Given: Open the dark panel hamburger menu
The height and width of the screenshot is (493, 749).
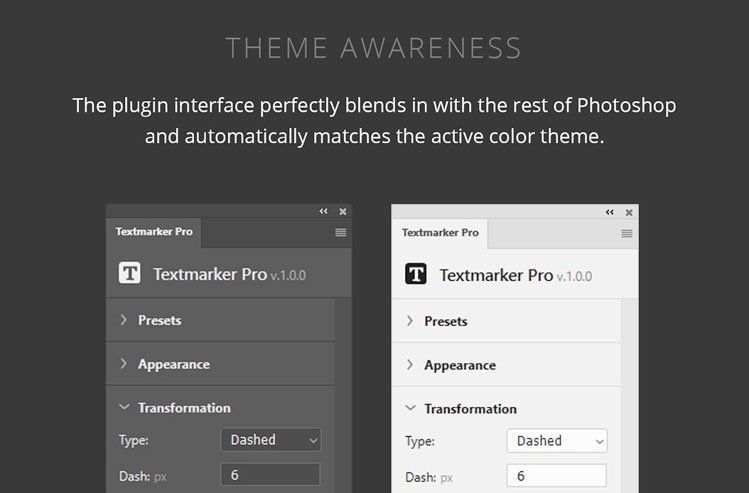Looking at the screenshot, I should click(340, 232).
